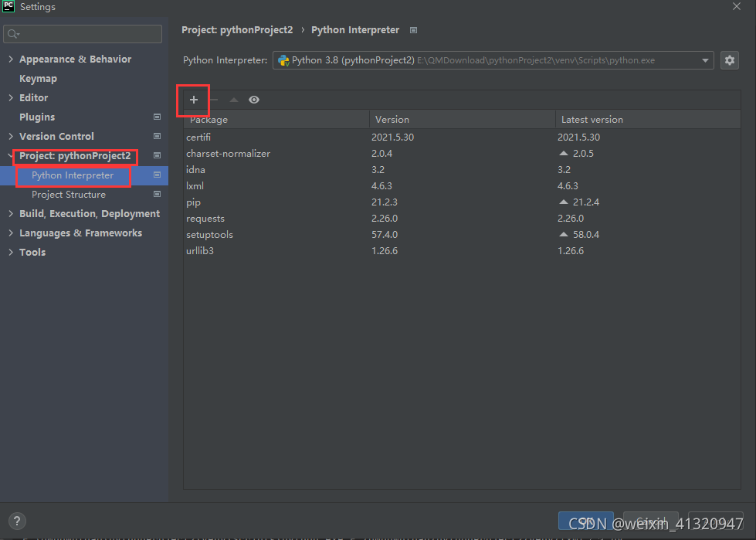Viewport: 756px width, 540px height.
Task: Click the help question mark button
Action: (x=17, y=521)
